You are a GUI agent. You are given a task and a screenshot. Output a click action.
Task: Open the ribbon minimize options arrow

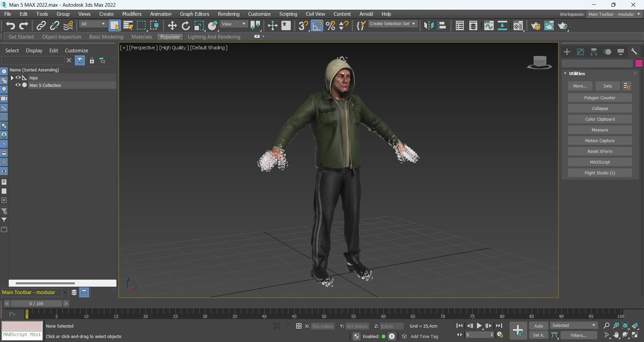click(263, 37)
